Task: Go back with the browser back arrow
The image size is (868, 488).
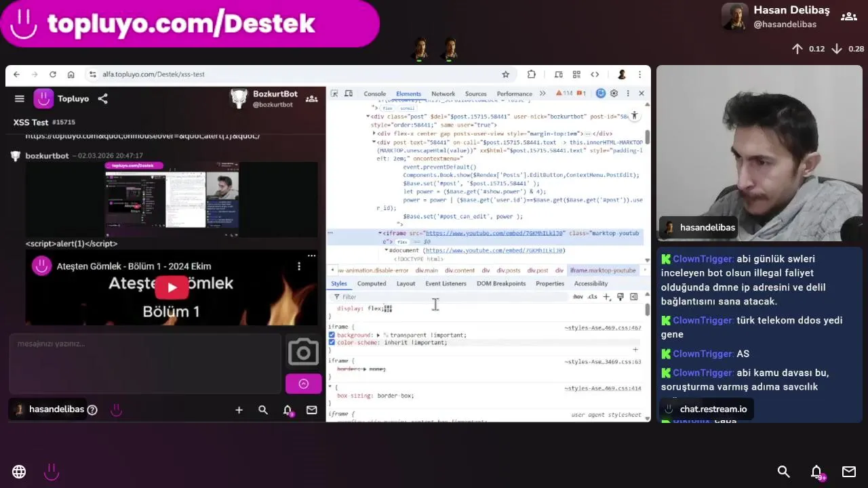Action: click(x=17, y=75)
